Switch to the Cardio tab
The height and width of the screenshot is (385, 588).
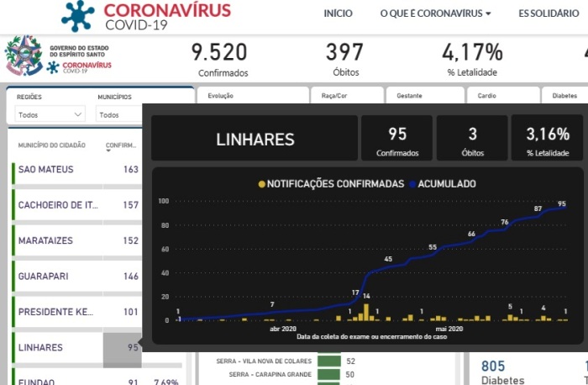click(x=503, y=96)
